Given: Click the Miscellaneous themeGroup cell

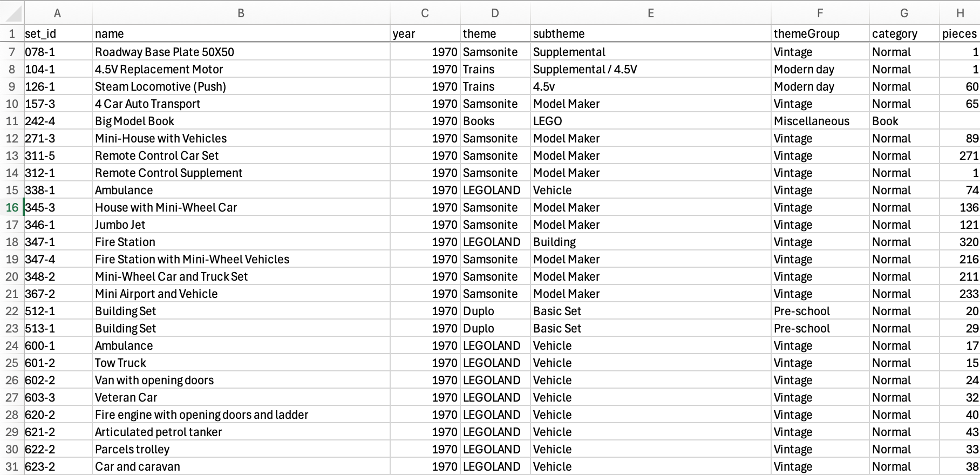Looking at the screenshot, I should 820,121.
